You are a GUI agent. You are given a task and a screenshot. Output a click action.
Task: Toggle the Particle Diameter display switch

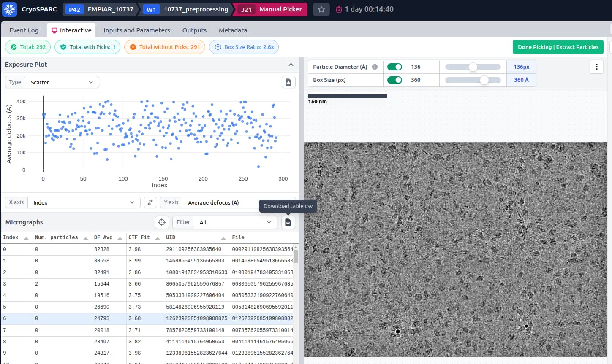point(394,67)
